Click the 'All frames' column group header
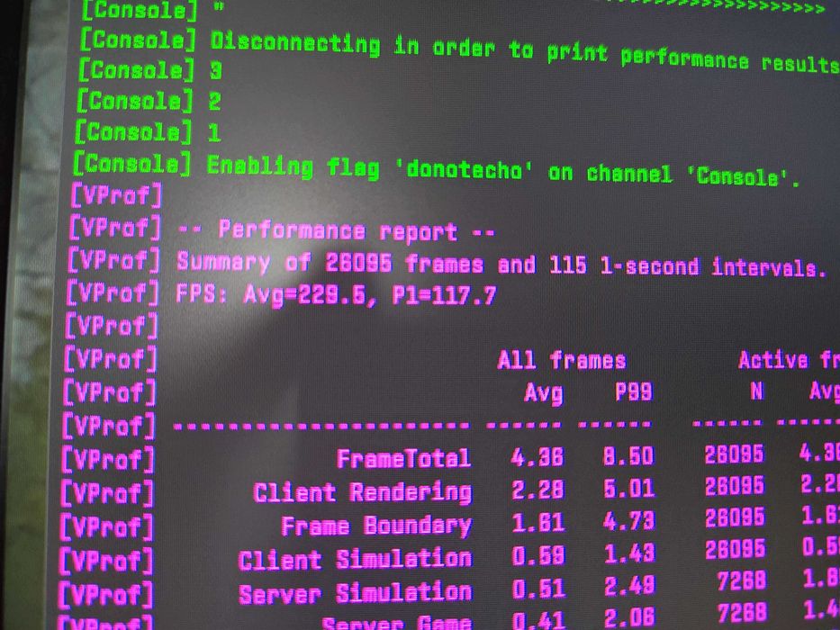This screenshot has width=840, height=630. (562, 360)
